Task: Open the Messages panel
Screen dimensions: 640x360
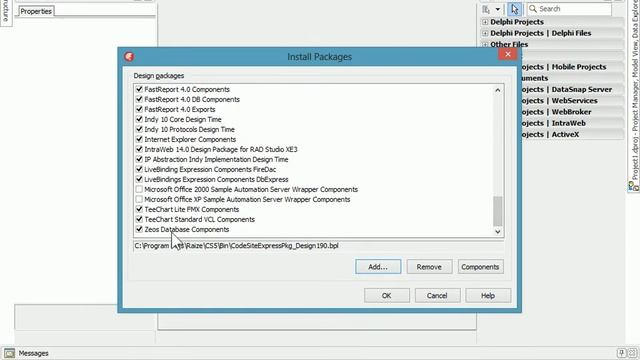Action: pos(33,353)
